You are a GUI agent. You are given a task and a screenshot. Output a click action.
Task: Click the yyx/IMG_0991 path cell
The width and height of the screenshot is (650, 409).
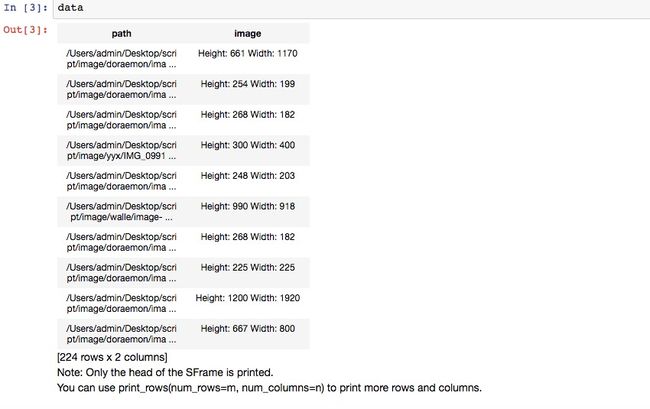[x=121, y=150]
